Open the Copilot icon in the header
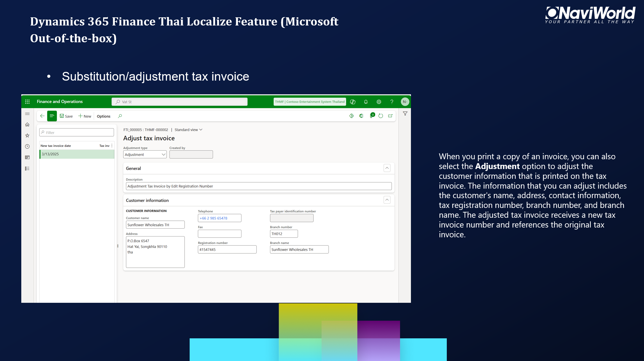This screenshot has width=644, height=361. [353, 102]
